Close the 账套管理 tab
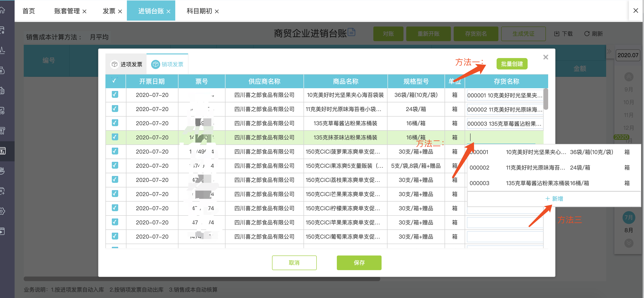 pyautogui.click(x=84, y=11)
